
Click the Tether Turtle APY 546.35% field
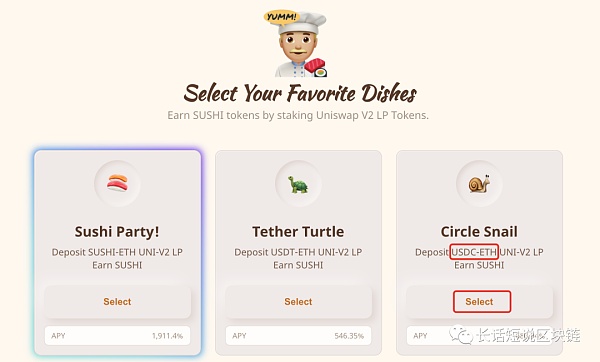pyautogui.click(x=298, y=336)
